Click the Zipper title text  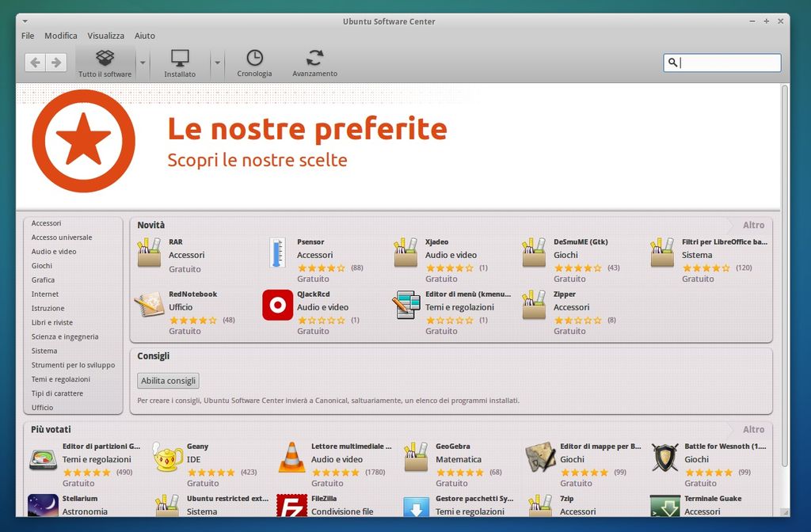(x=564, y=294)
